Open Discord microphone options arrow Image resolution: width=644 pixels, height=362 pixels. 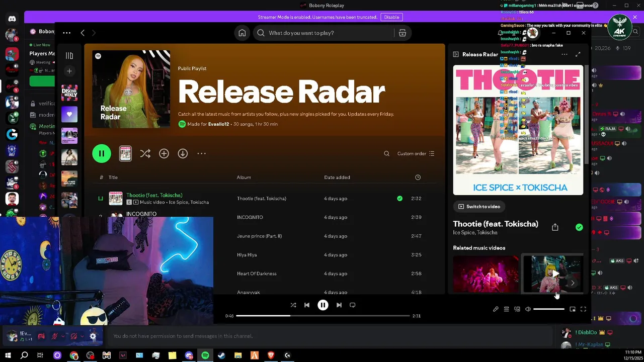(63, 336)
